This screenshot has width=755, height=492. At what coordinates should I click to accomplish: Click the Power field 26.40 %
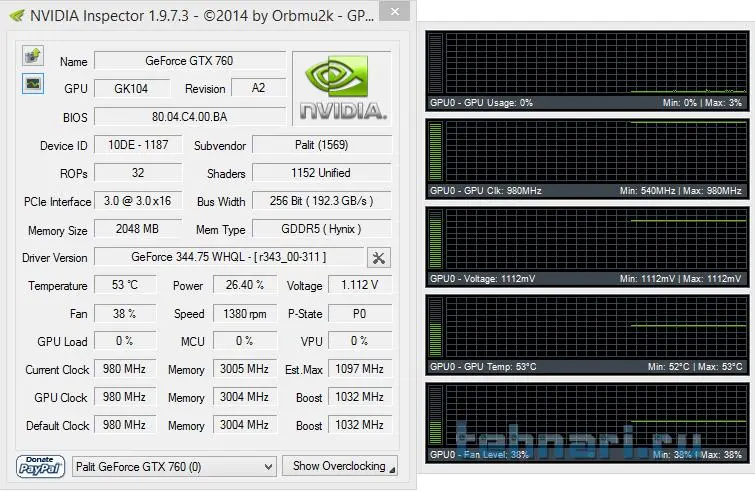(245, 285)
